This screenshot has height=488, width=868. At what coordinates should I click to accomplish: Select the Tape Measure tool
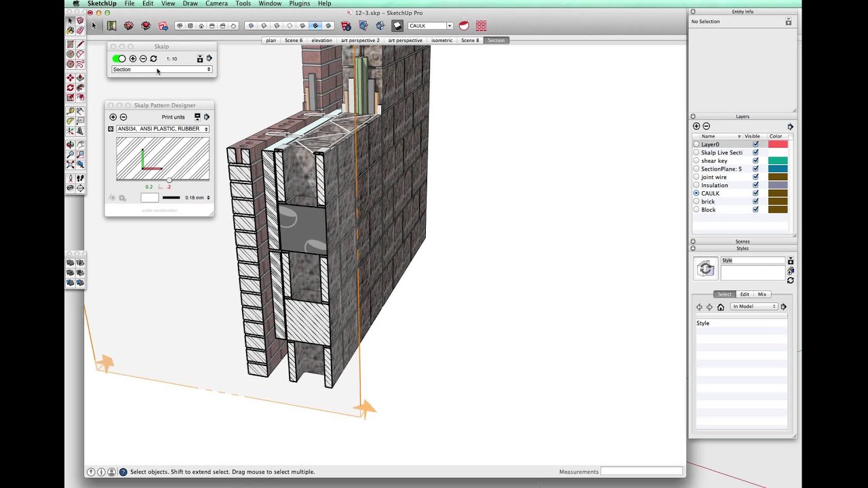tap(70, 110)
